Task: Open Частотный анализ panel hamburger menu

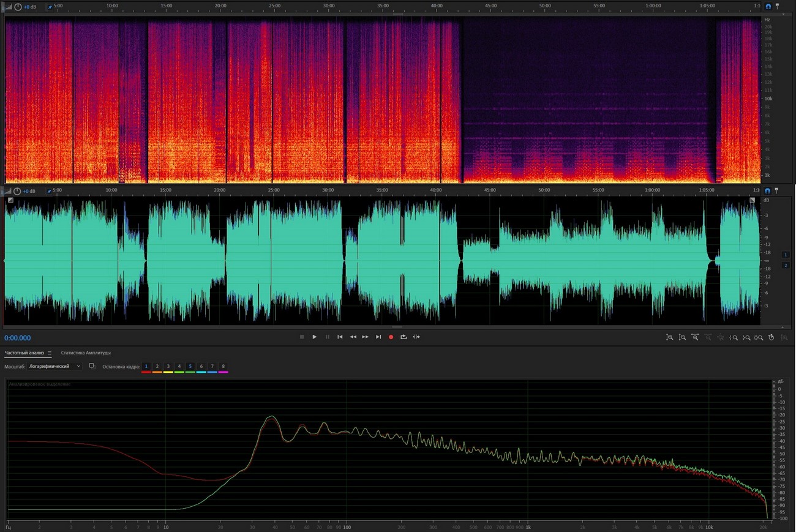Action: click(50, 353)
